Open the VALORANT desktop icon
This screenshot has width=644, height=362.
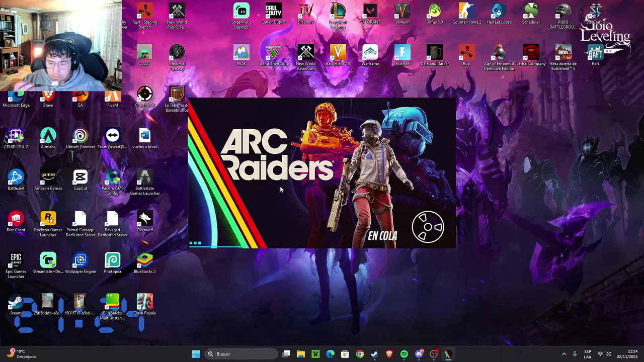[x=370, y=14]
